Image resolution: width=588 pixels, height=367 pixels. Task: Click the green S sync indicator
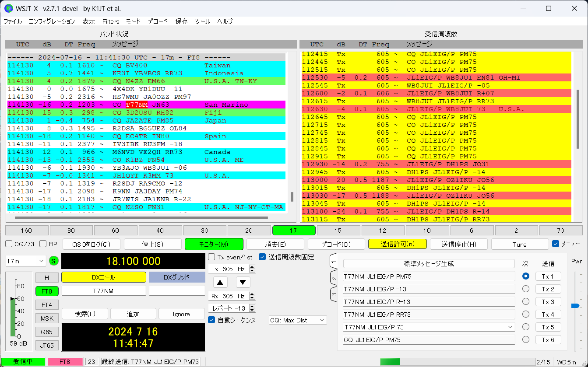tap(53, 261)
